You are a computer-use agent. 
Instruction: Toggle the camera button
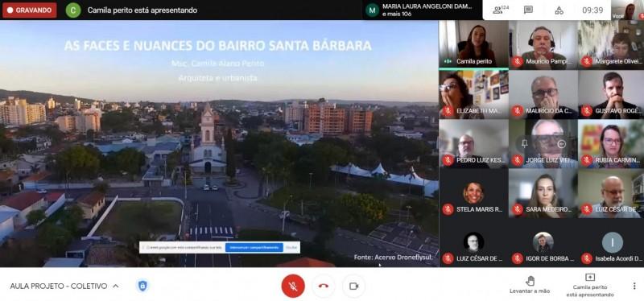point(353,286)
